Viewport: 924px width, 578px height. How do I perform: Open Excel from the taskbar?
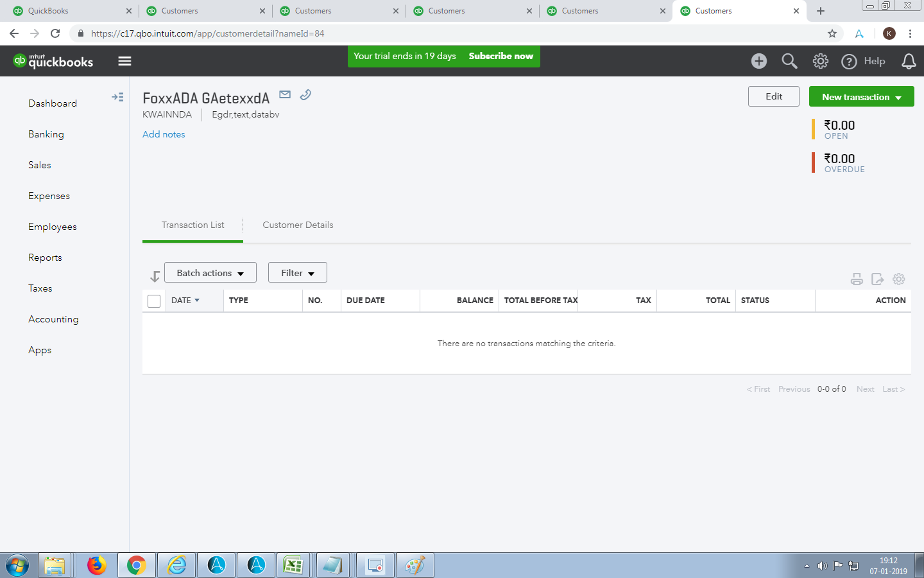pos(293,566)
